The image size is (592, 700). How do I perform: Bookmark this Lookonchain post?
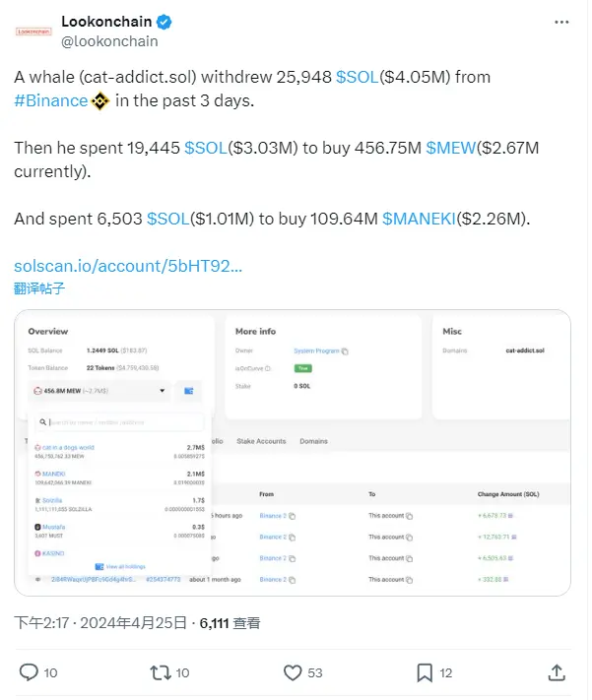point(425,672)
